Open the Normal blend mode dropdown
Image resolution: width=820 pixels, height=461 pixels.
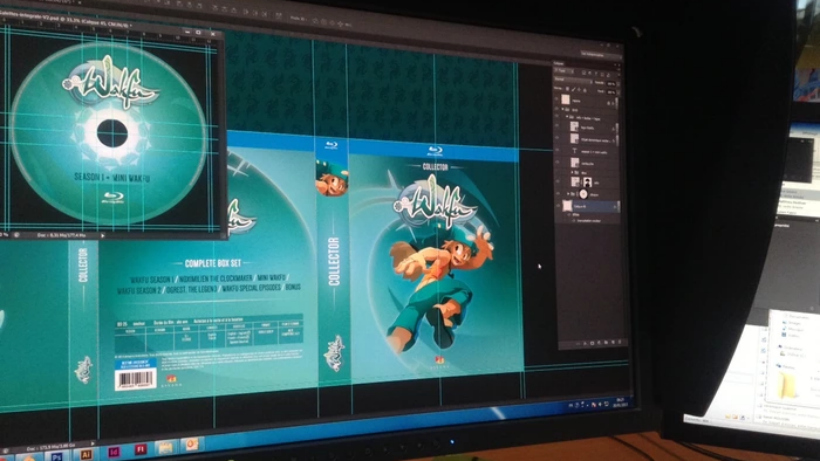[x=573, y=79]
